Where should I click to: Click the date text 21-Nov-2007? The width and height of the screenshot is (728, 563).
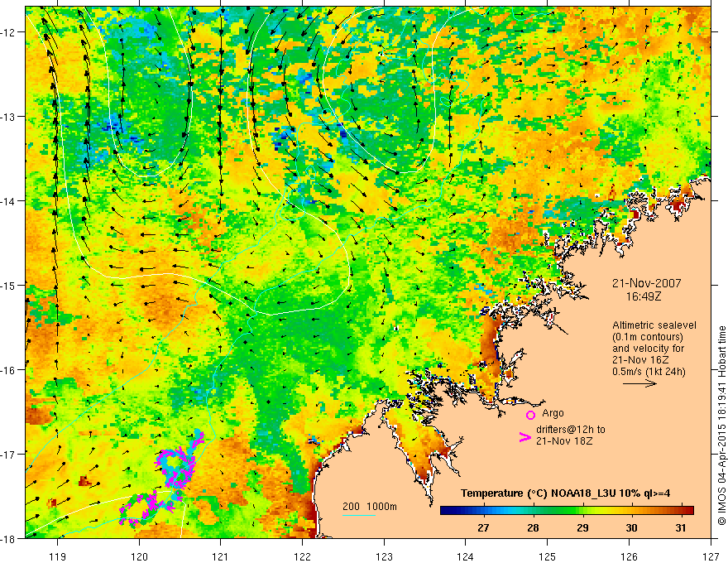point(647,283)
